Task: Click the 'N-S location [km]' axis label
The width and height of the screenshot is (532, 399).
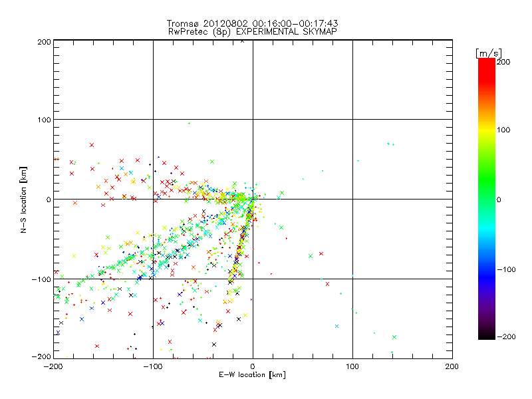Action: pyautogui.click(x=23, y=200)
